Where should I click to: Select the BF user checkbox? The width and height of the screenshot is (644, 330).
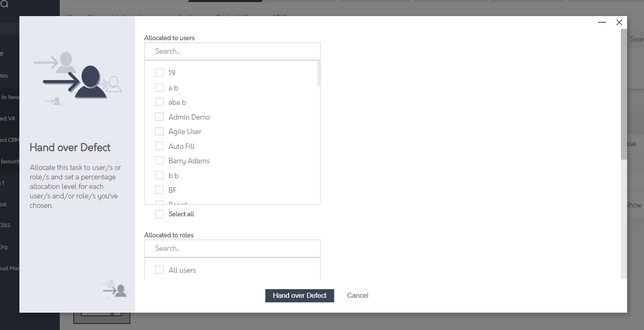tap(159, 190)
